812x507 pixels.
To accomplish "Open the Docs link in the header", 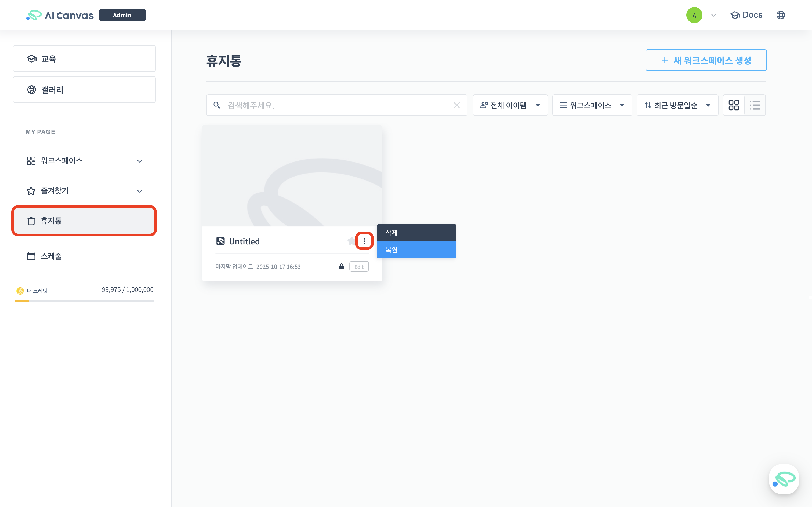I will coord(746,15).
